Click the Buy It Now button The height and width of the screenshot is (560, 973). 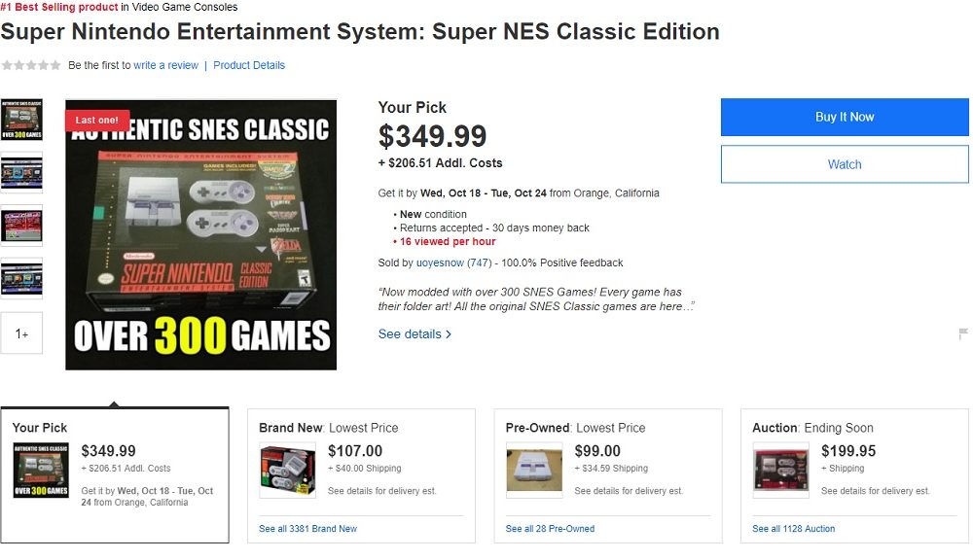844,118
